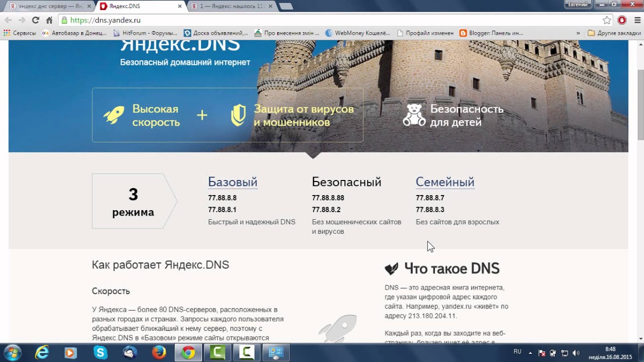Open the Евгений profile button
The height and width of the screenshot is (362, 644).
[x=578, y=4]
